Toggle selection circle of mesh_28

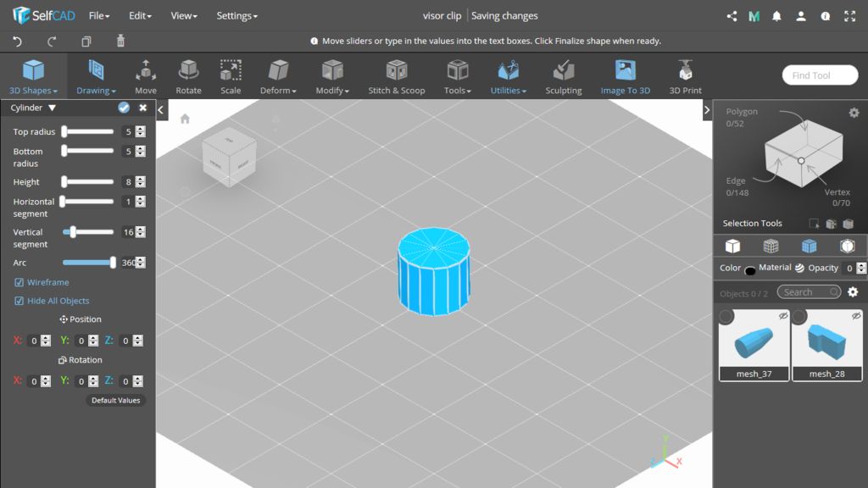pyautogui.click(x=798, y=317)
